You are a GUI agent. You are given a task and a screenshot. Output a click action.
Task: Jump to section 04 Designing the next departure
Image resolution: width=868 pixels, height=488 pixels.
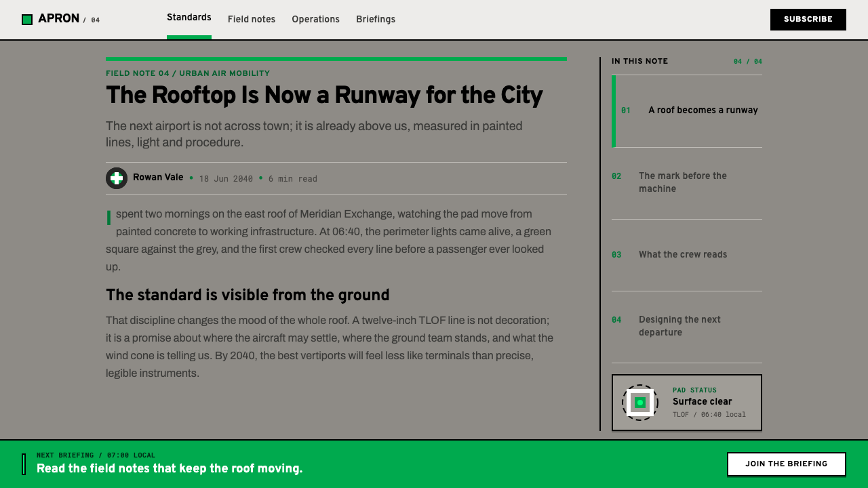click(x=687, y=326)
